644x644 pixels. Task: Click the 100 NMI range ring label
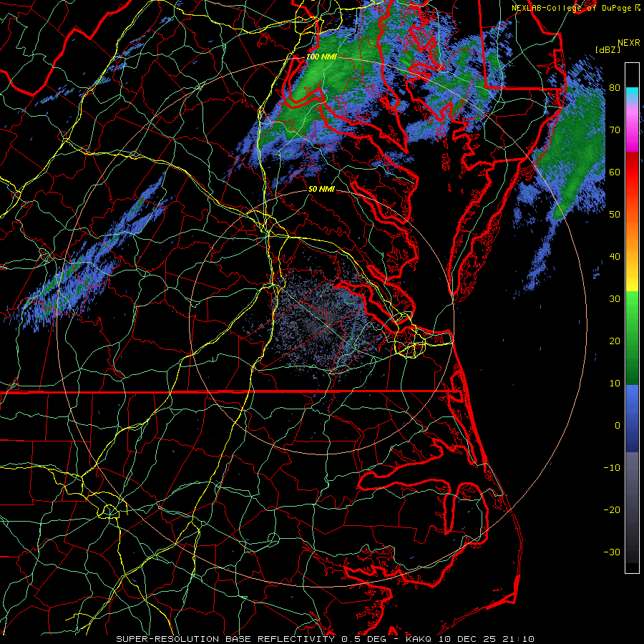[x=321, y=57]
